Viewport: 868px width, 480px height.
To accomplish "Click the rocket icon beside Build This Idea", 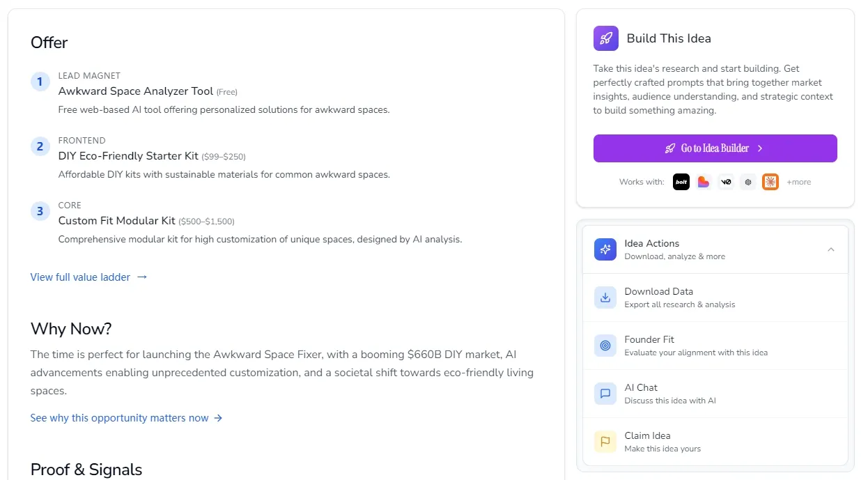I will point(605,38).
